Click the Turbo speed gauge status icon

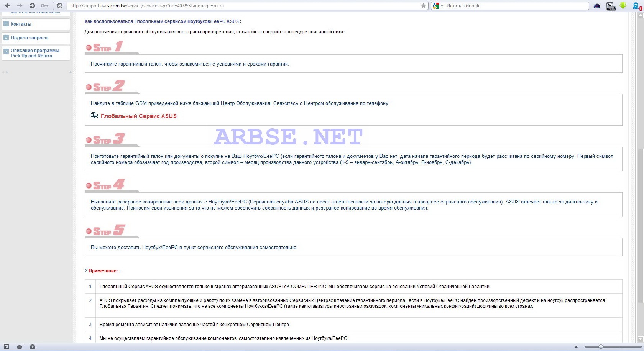click(33, 347)
